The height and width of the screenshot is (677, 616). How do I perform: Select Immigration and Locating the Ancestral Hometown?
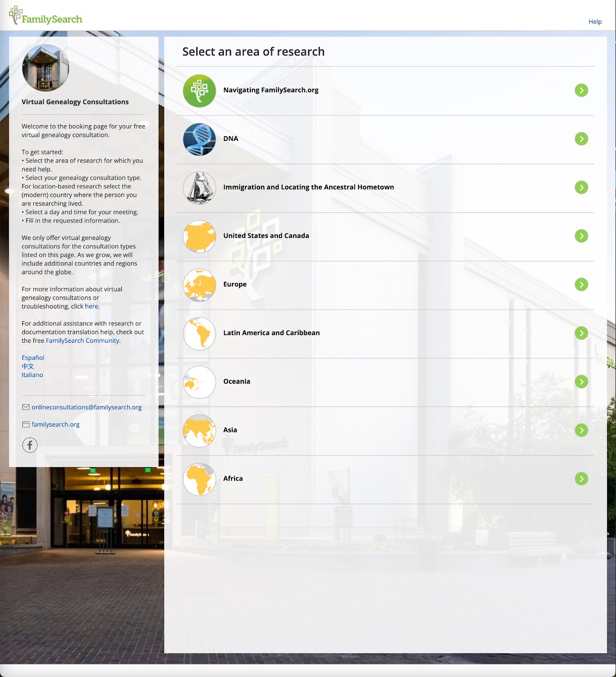pyautogui.click(x=308, y=187)
